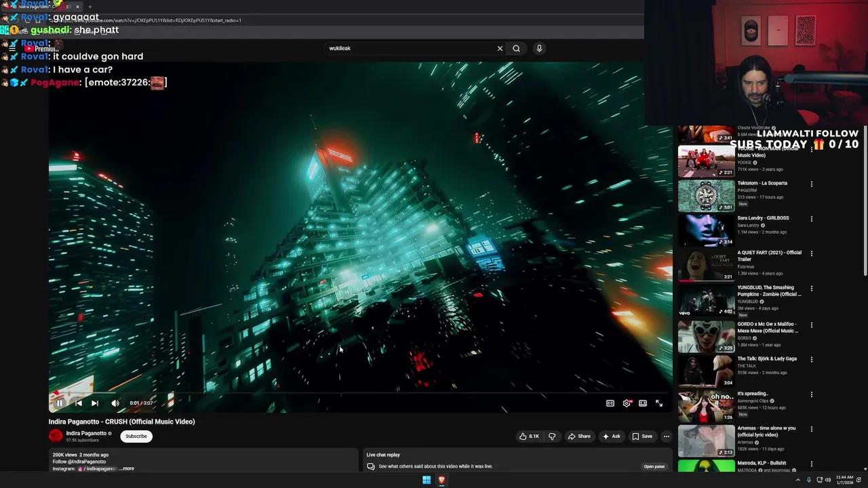Open options menu for YUNGBLUD video
868x488 pixels.
(811, 289)
